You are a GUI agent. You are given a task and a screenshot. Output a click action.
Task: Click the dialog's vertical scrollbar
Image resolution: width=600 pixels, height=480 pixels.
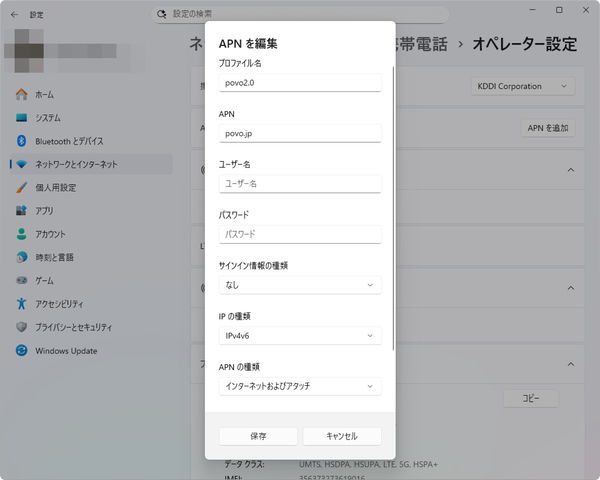pos(394,200)
